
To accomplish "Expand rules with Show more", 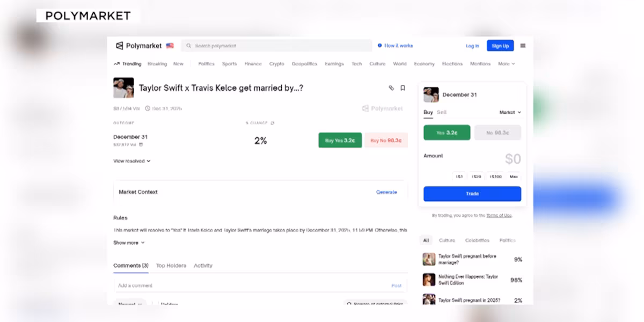I will 129,243.
